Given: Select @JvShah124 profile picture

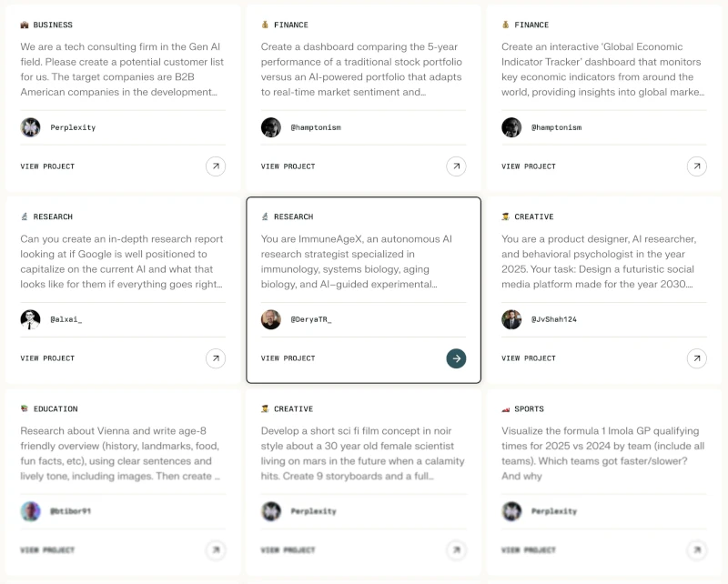Looking at the screenshot, I should pos(511,319).
